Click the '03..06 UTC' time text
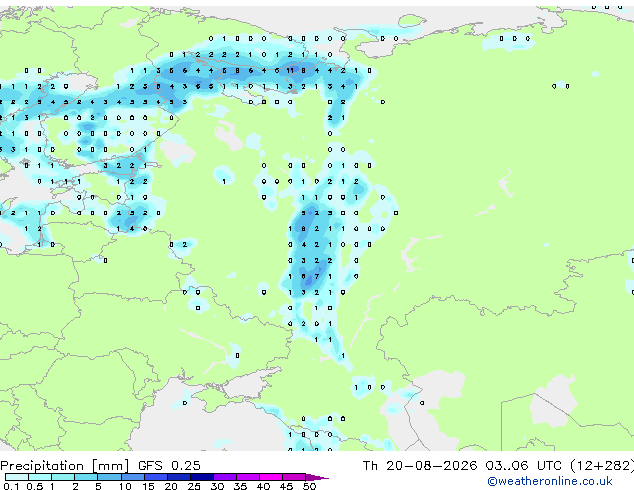The image size is (634, 490). 524,466
